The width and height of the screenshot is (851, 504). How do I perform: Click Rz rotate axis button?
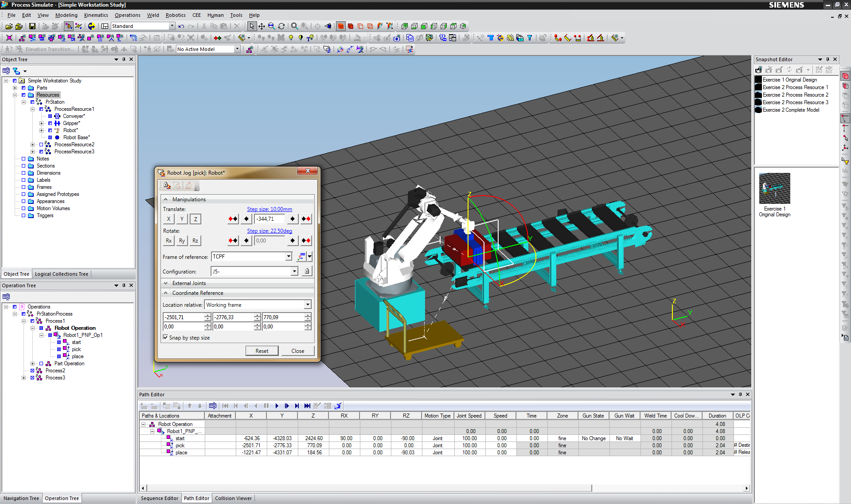[x=195, y=241]
